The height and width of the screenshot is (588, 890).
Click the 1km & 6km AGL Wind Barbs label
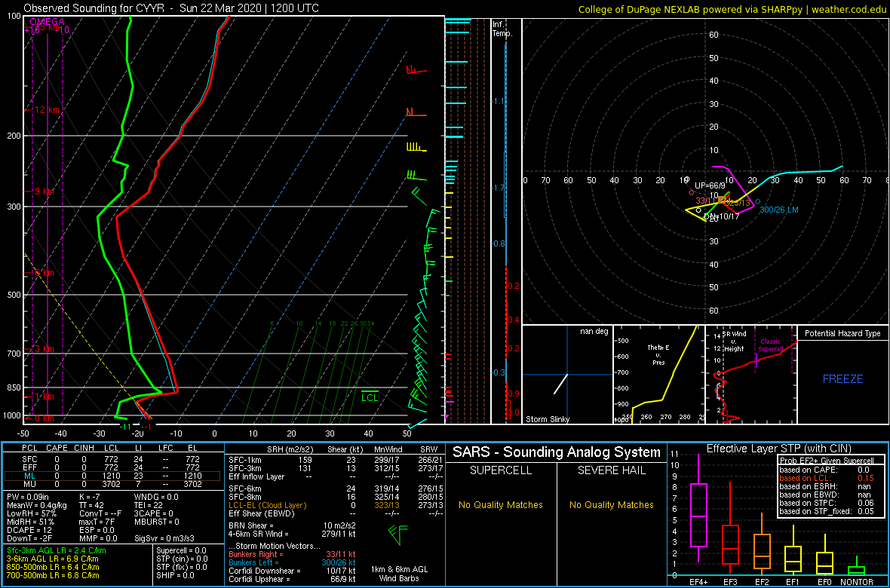(400, 574)
